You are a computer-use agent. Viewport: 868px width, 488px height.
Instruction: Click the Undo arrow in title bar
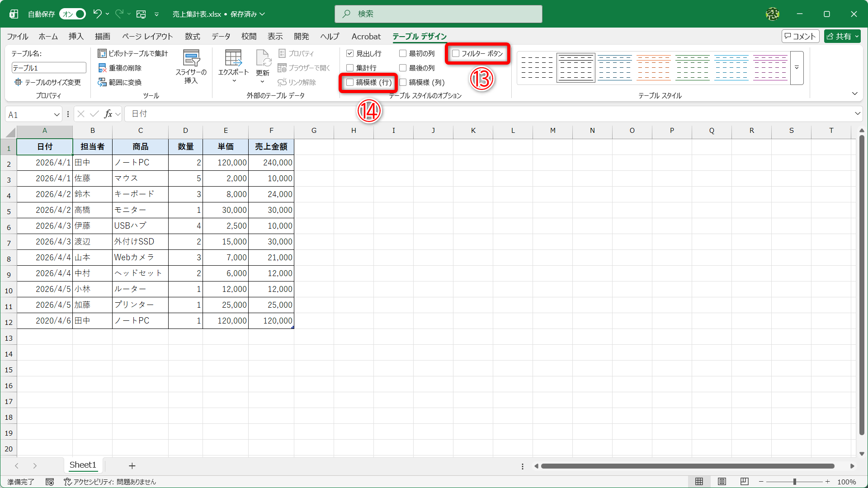pos(97,14)
